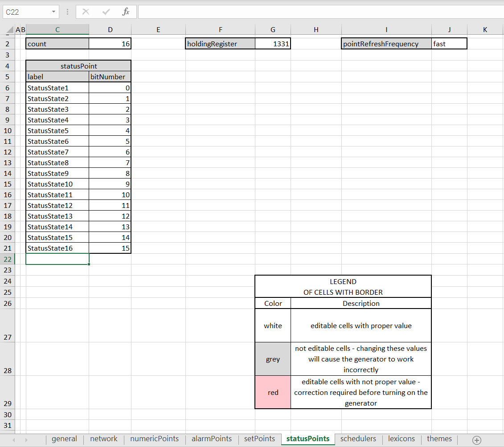Open the schedulers sheet tab
The image size is (504, 447).
(x=358, y=439)
